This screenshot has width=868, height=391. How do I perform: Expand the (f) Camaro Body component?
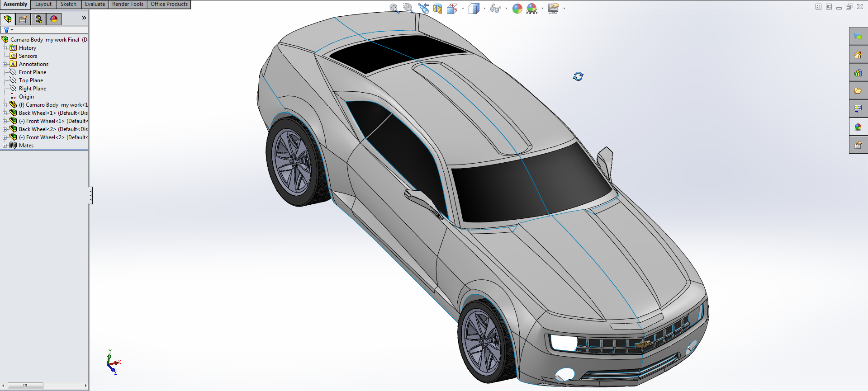pyautogui.click(x=5, y=105)
